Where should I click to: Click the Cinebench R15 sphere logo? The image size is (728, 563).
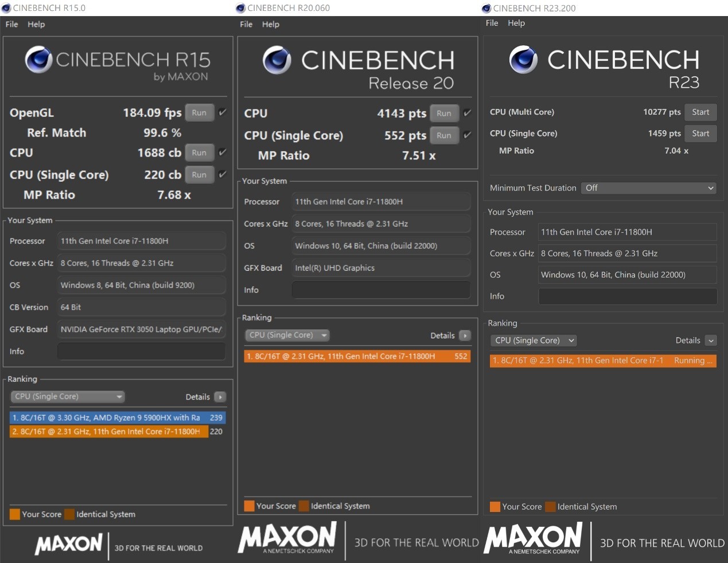pyautogui.click(x=39, y=60)
